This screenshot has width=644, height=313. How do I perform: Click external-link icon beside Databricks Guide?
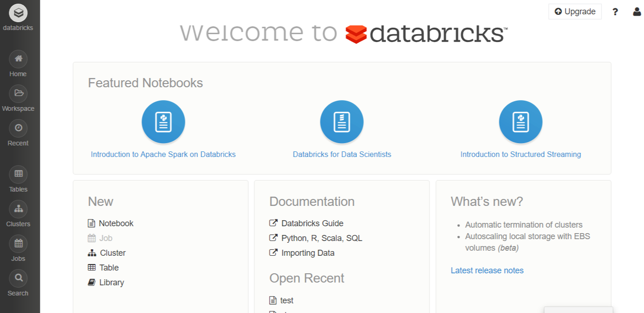click(x=273, y=223)
